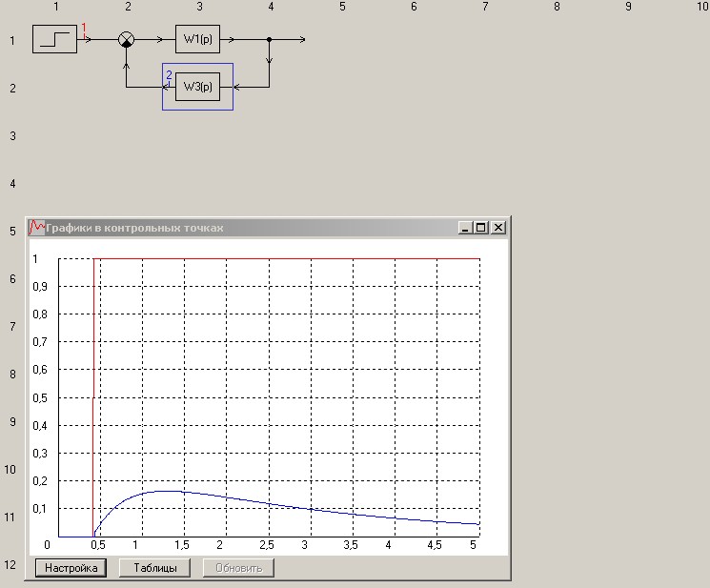
Task: Click the '2,5' x-axis label
Action: (x=267, y=544)
